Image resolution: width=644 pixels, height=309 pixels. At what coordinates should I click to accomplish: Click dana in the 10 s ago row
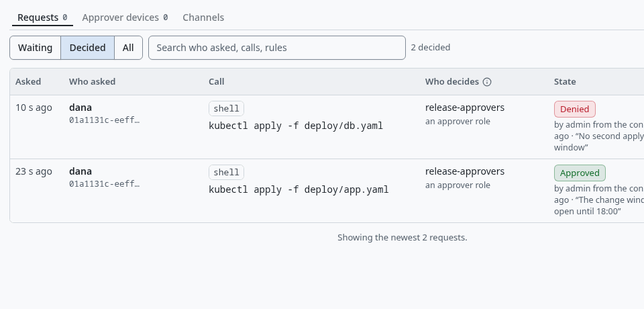(x=80, y=107)
